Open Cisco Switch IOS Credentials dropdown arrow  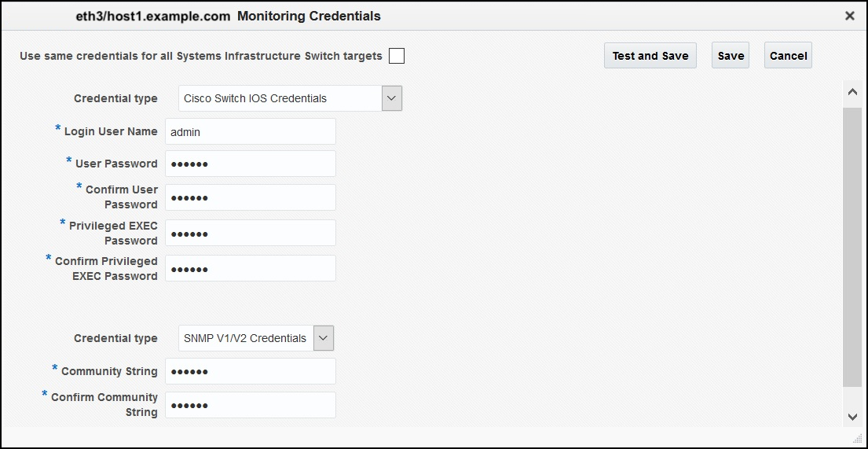pos(392,98)
